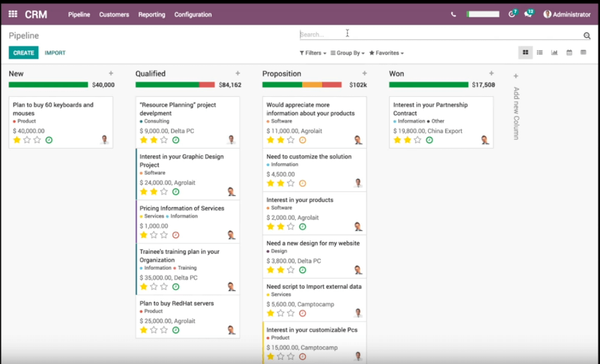Image resolution: width=600 pixels, height=364 pixels.
Task: Set third star on Partnership Contract card
Action: point(418,140)
